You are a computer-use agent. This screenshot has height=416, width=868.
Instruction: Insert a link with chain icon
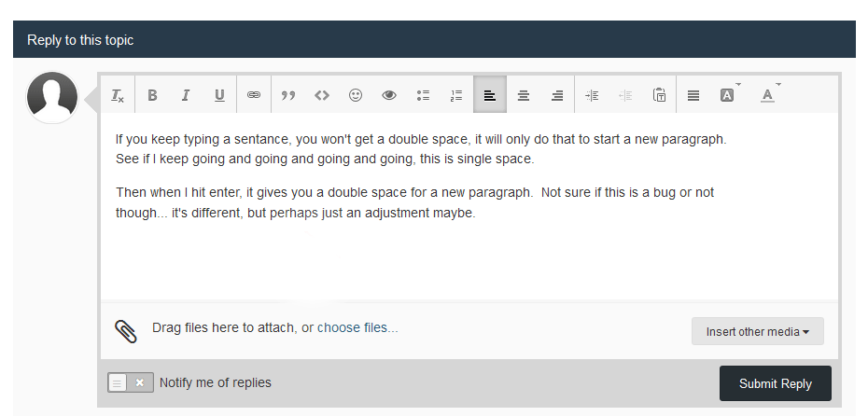pos(254,95)
